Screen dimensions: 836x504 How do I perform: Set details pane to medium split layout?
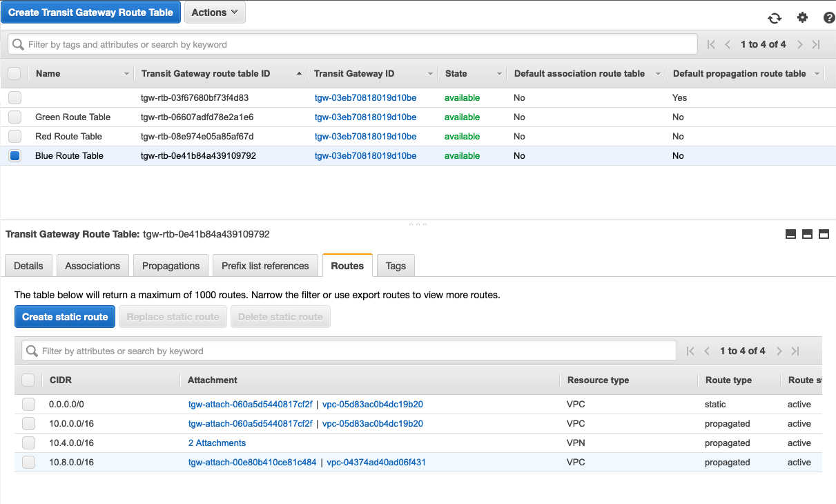807,234
